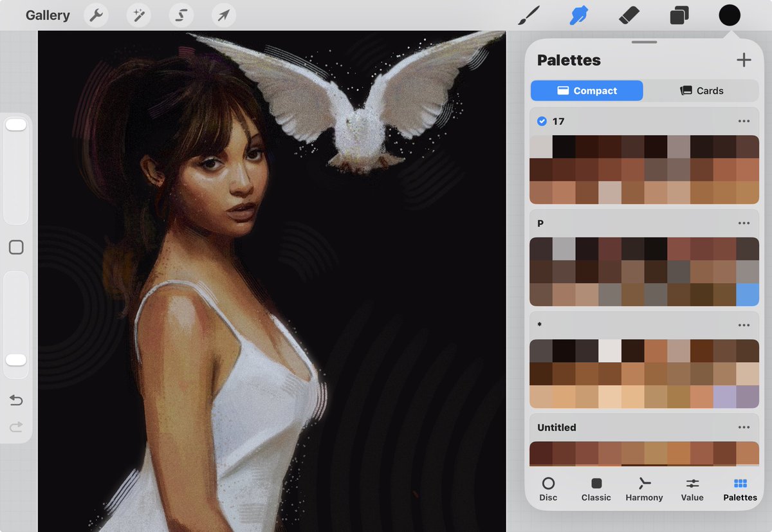Select the Eraser tool
Image resolution: width=772 pixels, height=532 pixels.
coord(629,15)
